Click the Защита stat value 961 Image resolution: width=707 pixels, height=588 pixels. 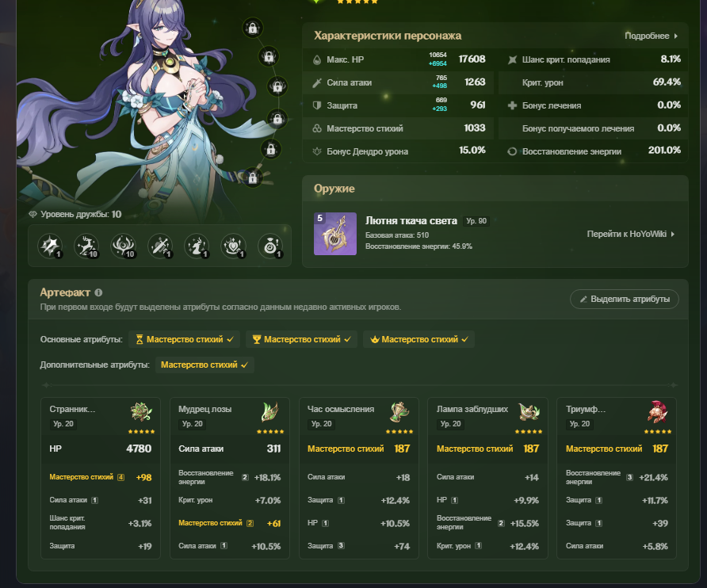point(478,105)
